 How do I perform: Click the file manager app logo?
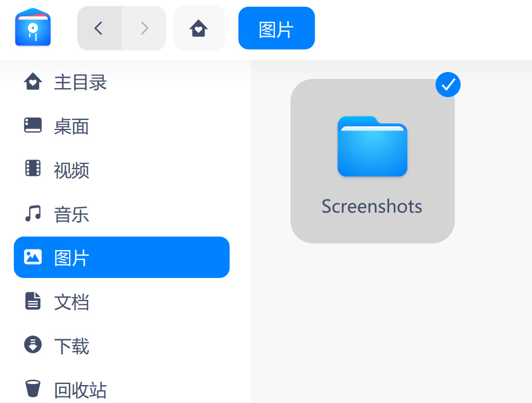point(33,28)
